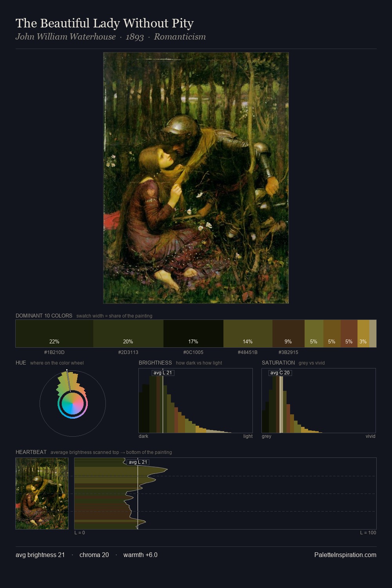This screenshot has width=392, height=588.
Task: Click the avg L 21 label in Brightness chart
Action: click(163, 373)
